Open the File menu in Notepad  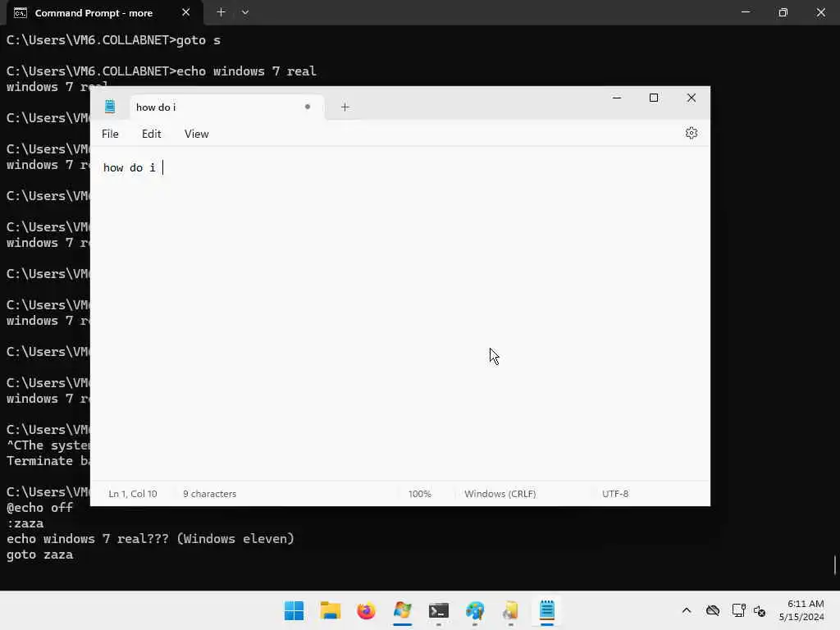[111, 134]
